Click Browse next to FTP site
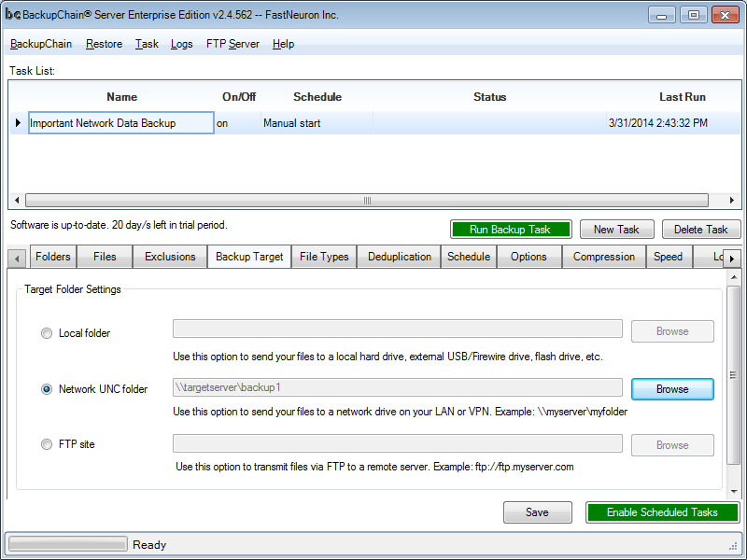This screenshot has width=747, height=560. [x=672, y=445]
